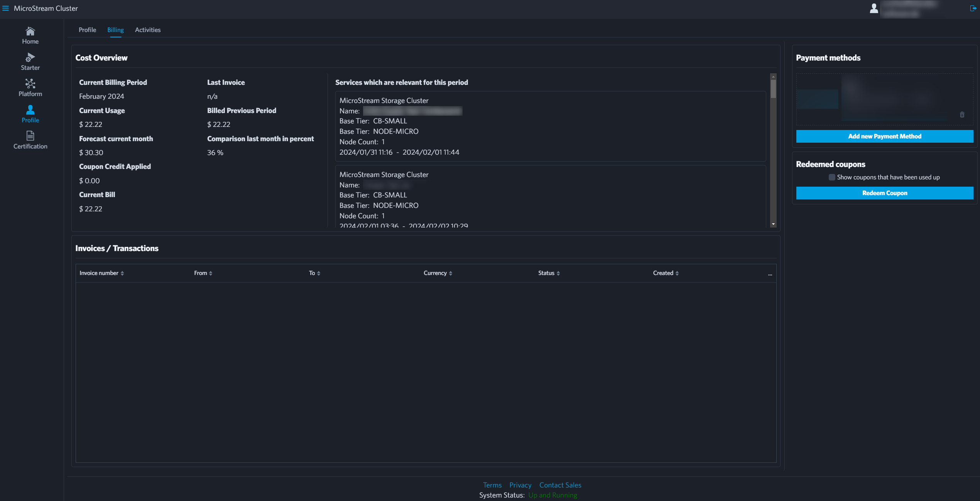Click Redeem Coupon button

884,193
